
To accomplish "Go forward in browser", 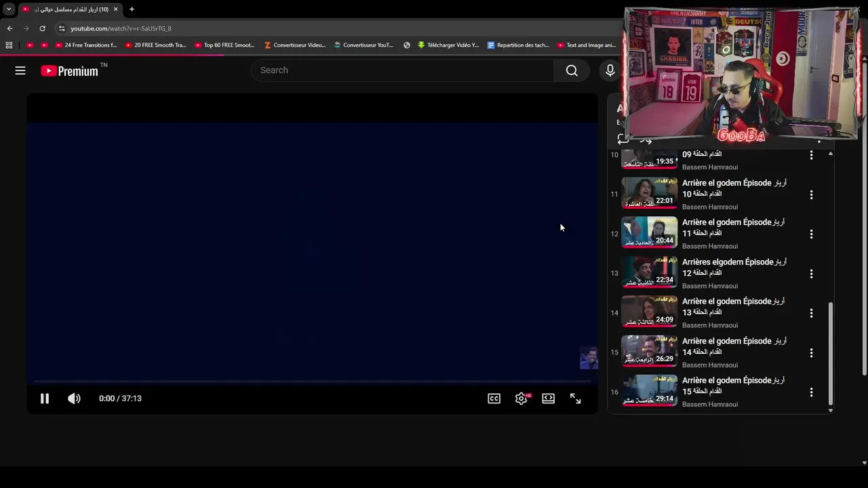I will pos(26,28).
